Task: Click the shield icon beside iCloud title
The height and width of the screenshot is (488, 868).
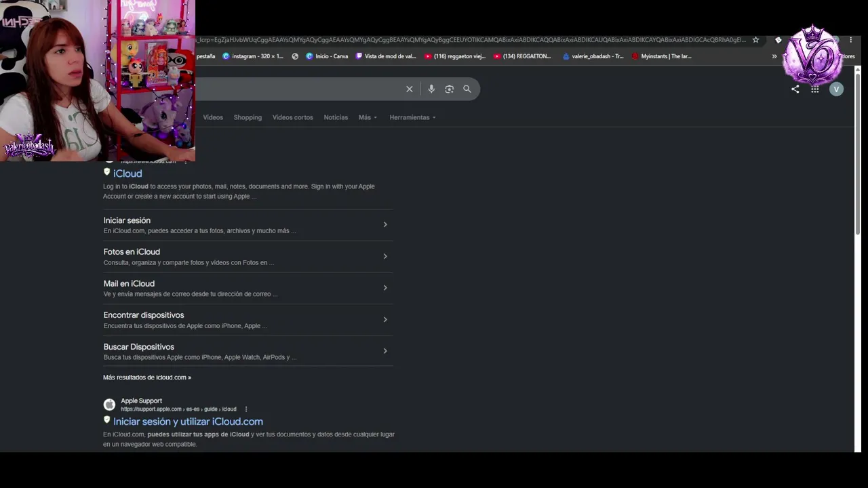Action: point(106,172)
